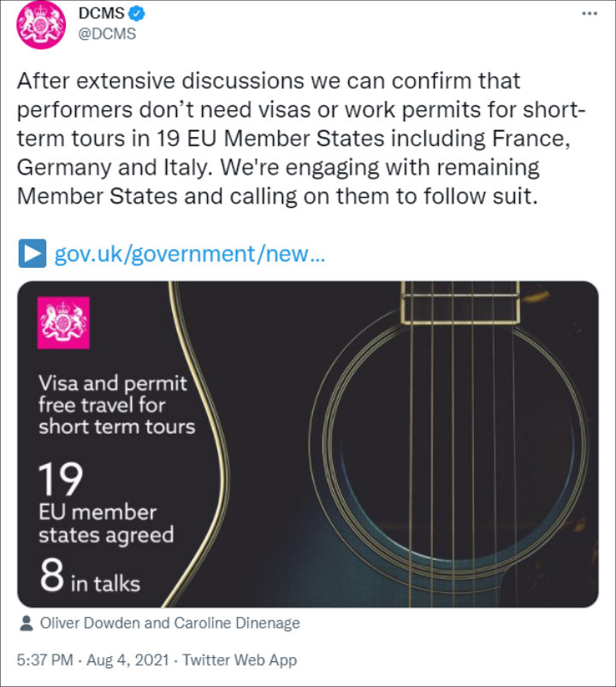Click the '8 in talks' text in image
616x687 pixels.
90,575
